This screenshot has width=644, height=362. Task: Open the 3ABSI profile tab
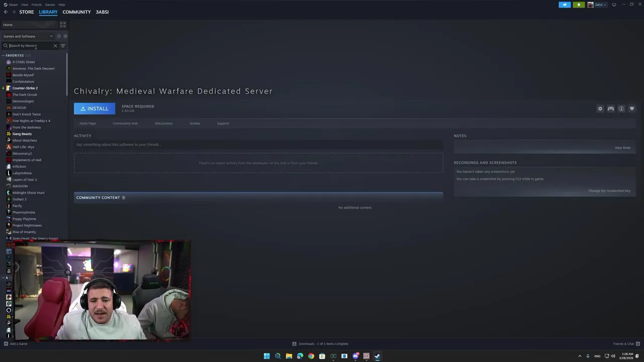pos(102,12)
